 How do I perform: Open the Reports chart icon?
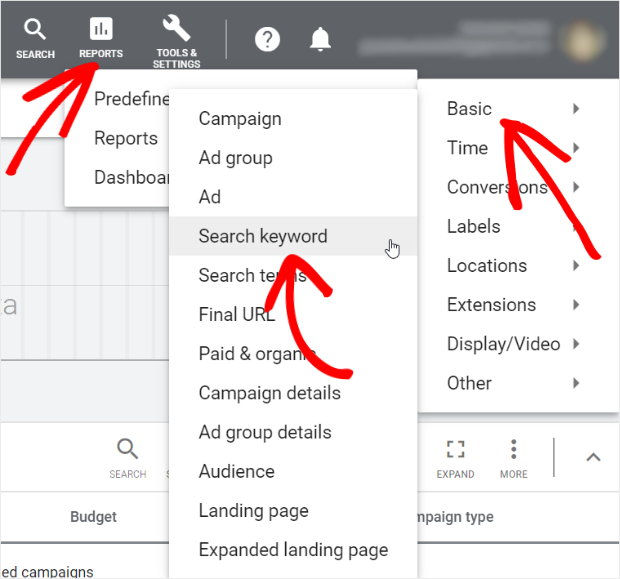pyautogui.click(x=101, y=28)
